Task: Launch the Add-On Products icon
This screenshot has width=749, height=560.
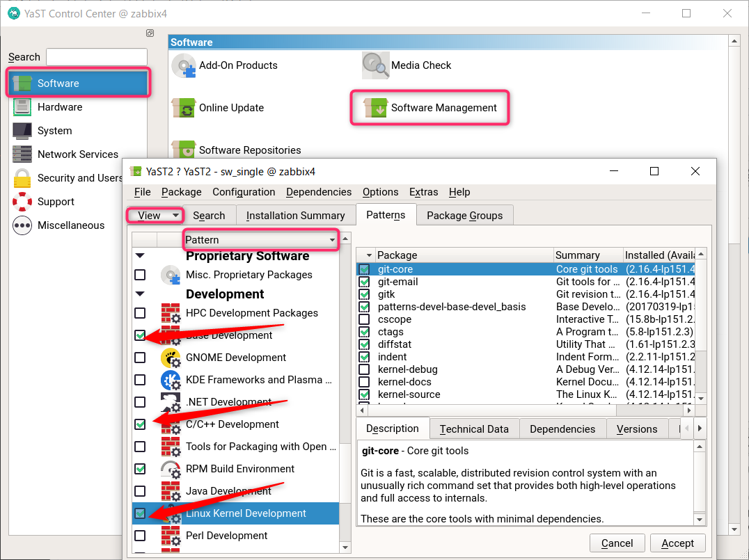Action: coord(184,65)
